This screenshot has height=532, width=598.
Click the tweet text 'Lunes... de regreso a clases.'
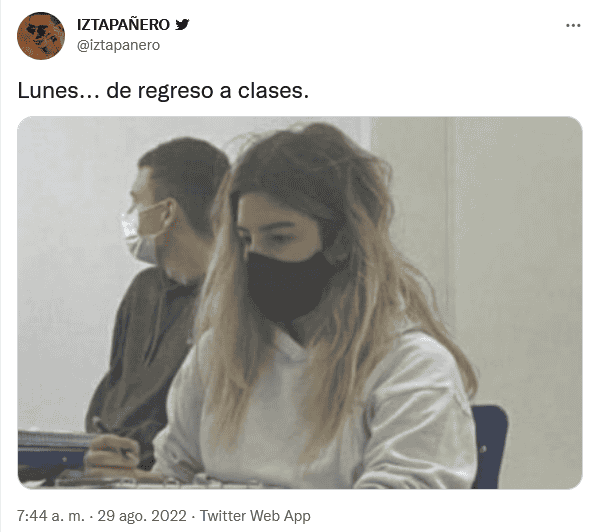tap(163, 91)
